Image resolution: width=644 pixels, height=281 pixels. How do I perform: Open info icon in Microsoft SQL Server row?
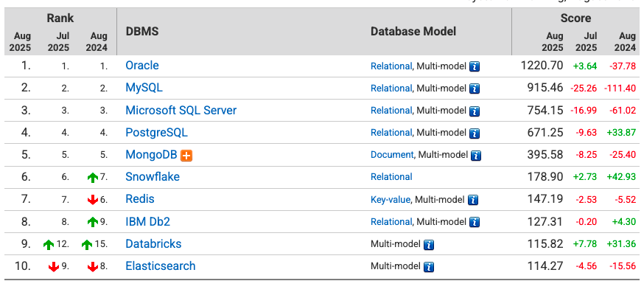(475, 111)
